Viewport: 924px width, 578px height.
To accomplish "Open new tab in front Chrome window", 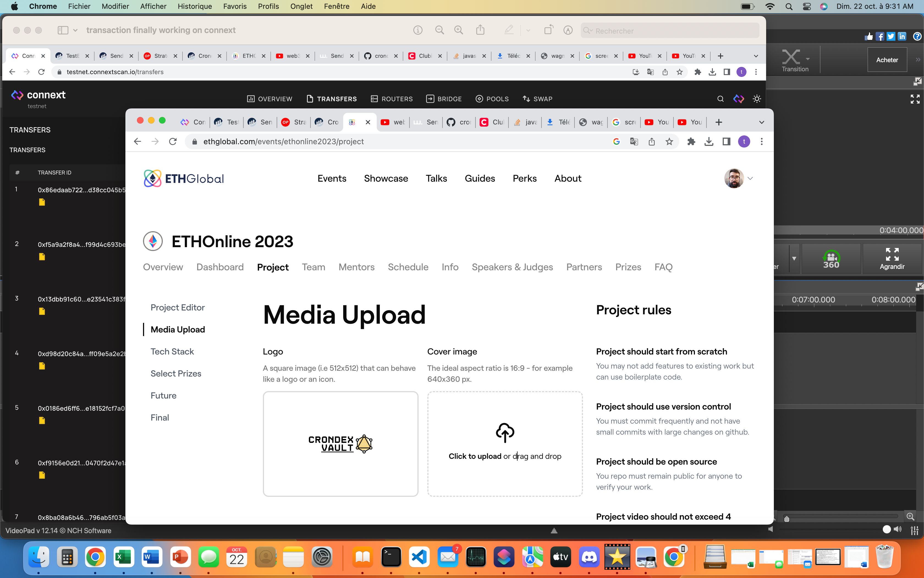I will coord(719,122).
